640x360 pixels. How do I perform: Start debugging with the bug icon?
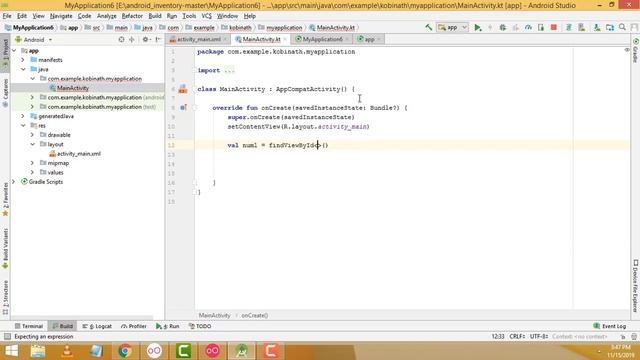tap(503, 27)
